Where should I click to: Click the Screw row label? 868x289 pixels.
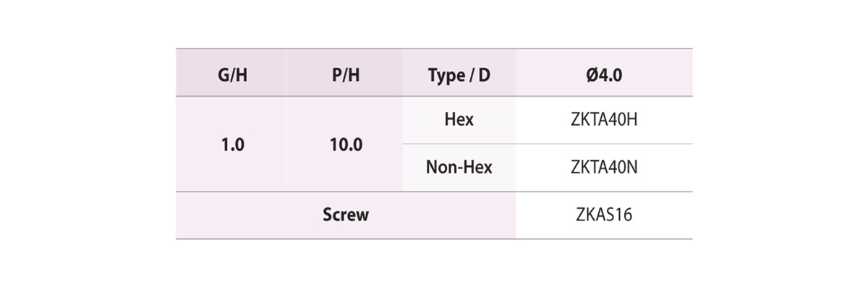[346, 215]
